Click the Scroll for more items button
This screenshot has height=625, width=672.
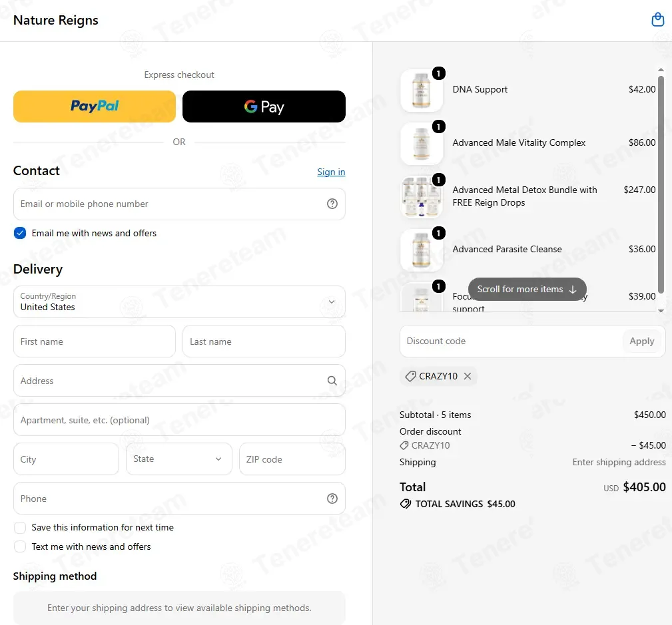(527, 289)
